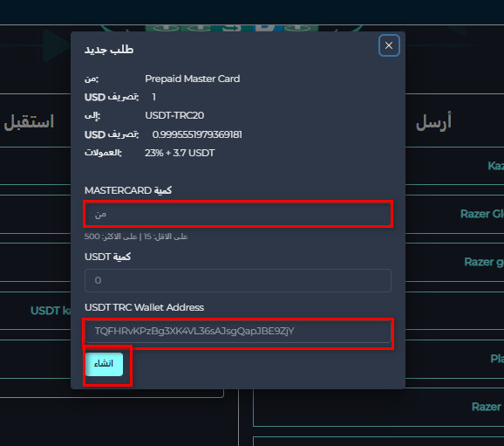Select 'USDT k' entry in background receive list
This screenshot has width=504, height=446.
coord(51,311)
